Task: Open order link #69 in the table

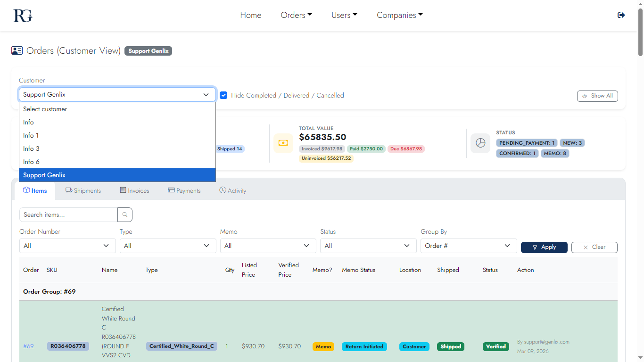Action: (x=28, y=346)
